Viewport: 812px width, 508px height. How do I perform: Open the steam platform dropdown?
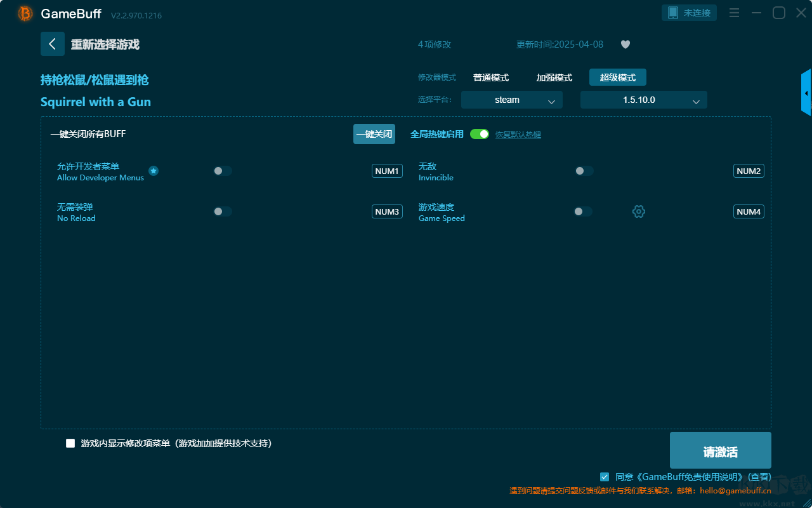511,100
